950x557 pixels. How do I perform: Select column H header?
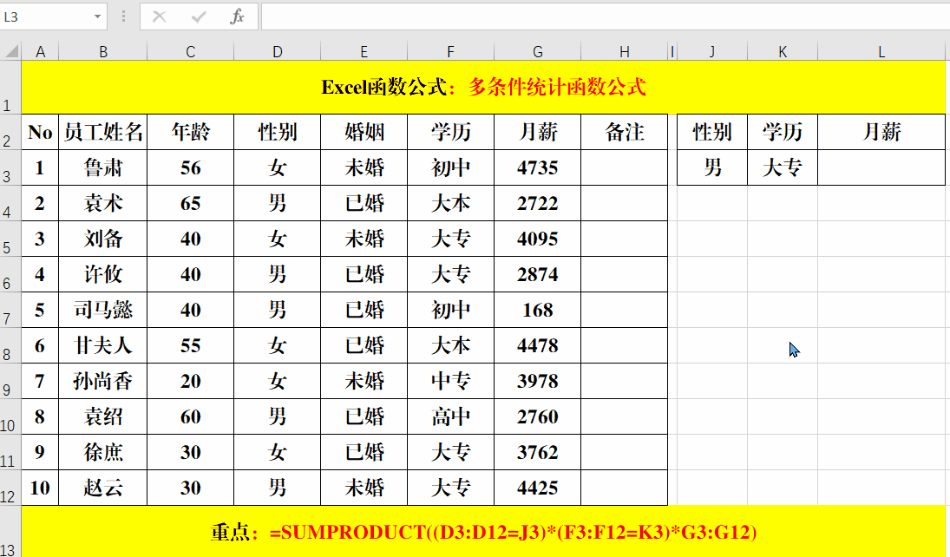[x=624, y=52]
